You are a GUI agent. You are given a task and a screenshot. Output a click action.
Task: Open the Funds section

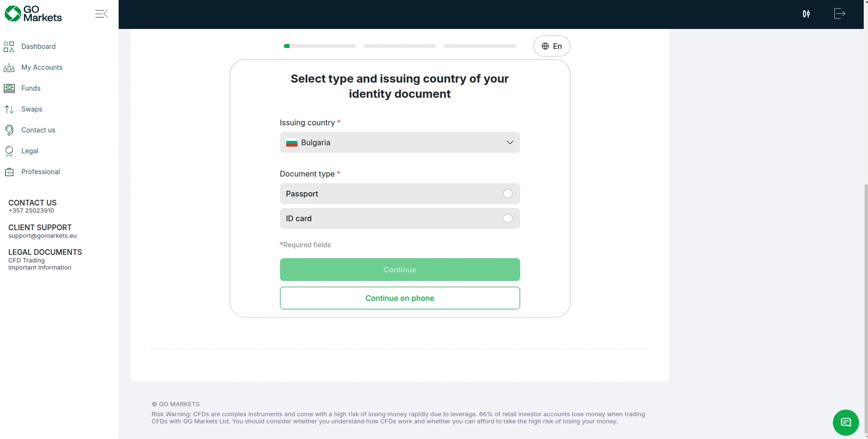[32, 88]
